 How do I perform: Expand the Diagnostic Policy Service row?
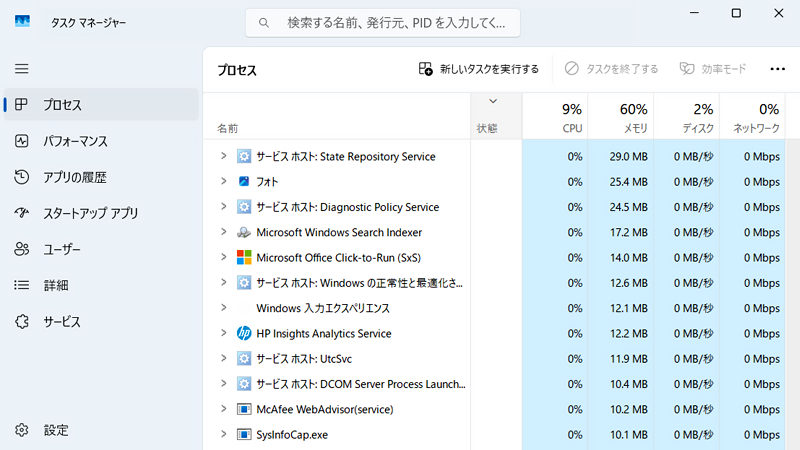(223, 207)
